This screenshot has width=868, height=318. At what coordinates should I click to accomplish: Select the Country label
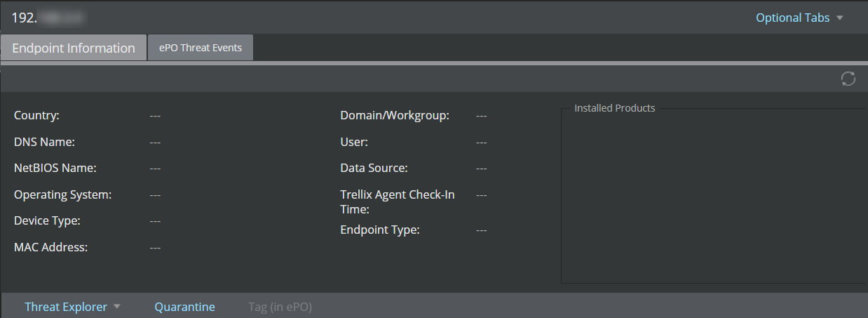(36, 115)
